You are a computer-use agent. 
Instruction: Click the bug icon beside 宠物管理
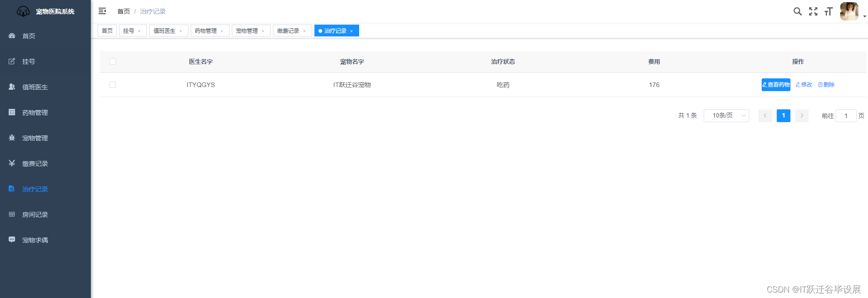point(12,138)
